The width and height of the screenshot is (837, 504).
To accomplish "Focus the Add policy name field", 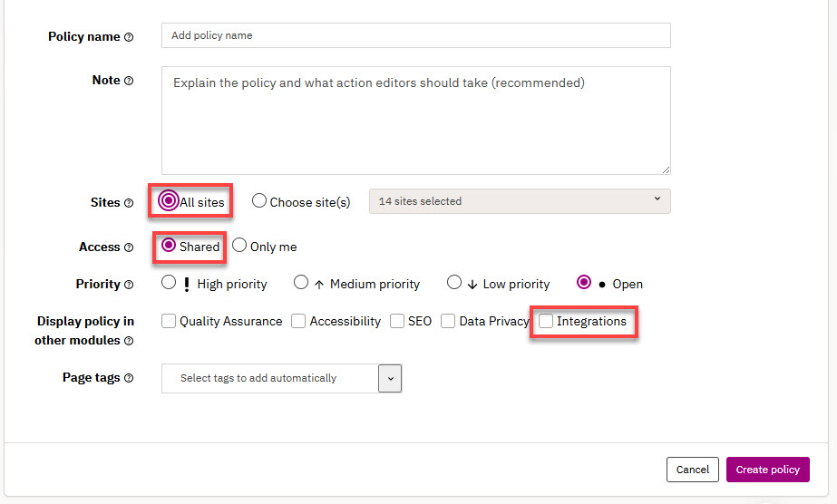I will 416,35.
